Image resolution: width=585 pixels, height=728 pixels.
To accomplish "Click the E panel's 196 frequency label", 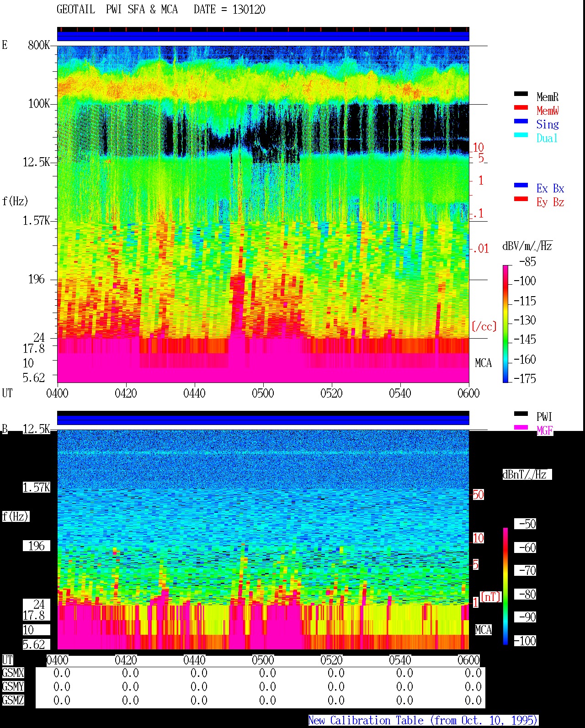I will click(36, 279).
